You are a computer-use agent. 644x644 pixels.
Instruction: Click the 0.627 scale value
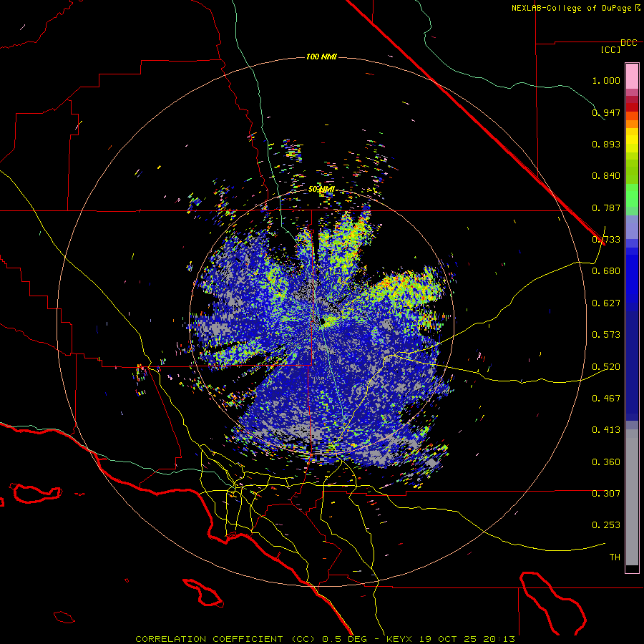point(606,303)
